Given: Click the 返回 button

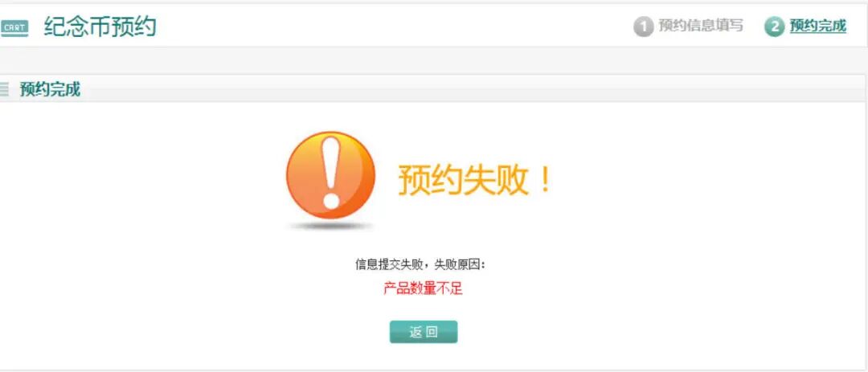Looking at the screenshot, I should (424, 332).
